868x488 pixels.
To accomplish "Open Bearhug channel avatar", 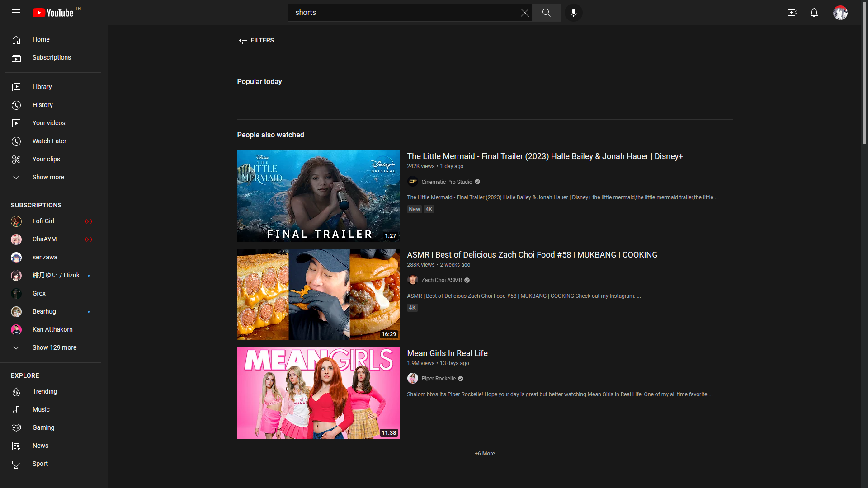I will 16,312.
